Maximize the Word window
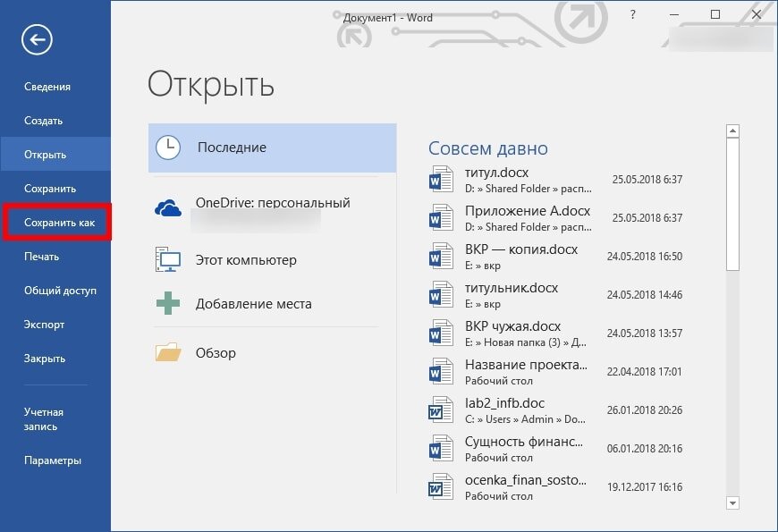This screenshot has height=532, width=778. [x=715, y=14]
